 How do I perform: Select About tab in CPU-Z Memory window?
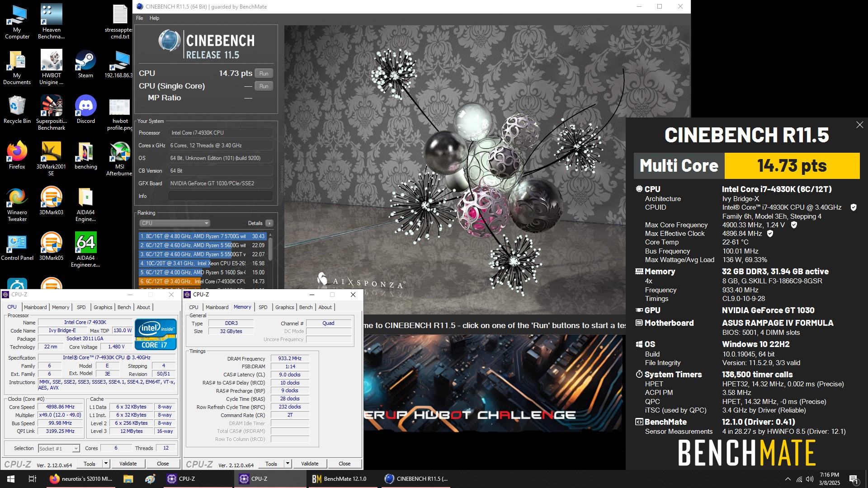(325, 307)
